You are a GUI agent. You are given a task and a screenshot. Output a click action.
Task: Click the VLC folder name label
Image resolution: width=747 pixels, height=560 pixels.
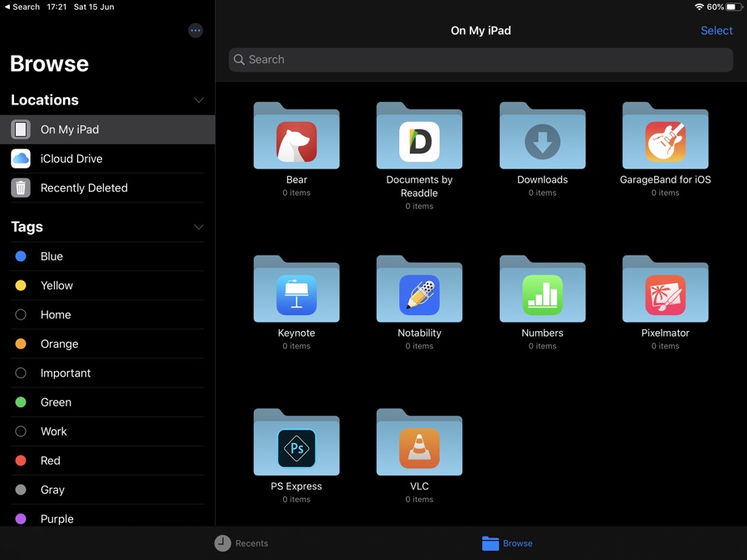tap(419, 486)
